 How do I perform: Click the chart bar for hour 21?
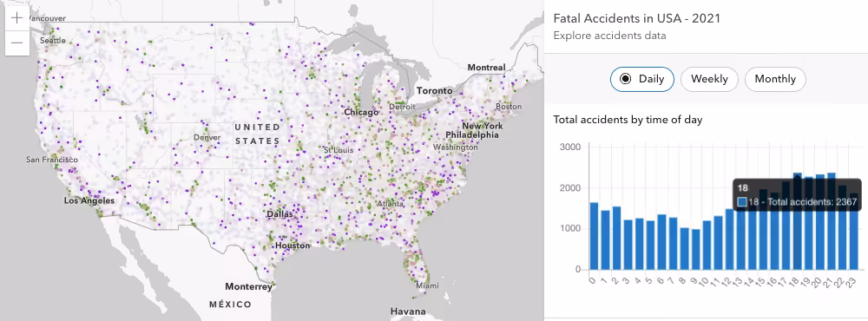832,221
